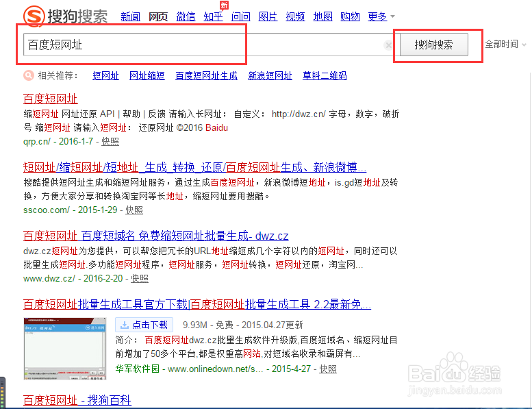This screenshot has width=532, height=409.
Task: Open result 短网址/缩短网址/短地址 生成 转换 还原
Action: pos(194,167)
